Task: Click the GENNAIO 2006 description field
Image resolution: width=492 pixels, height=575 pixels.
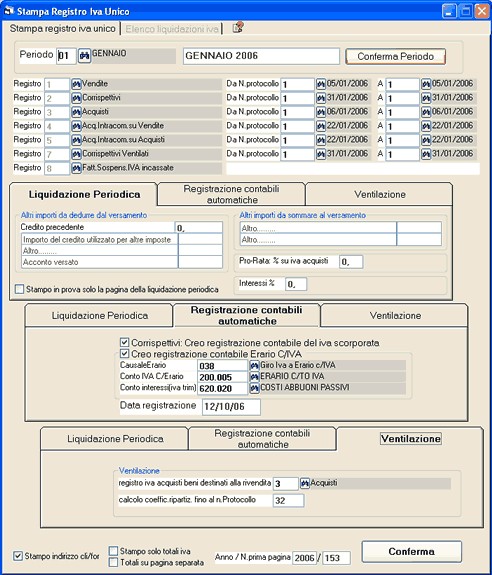Action: pos(261,56)
